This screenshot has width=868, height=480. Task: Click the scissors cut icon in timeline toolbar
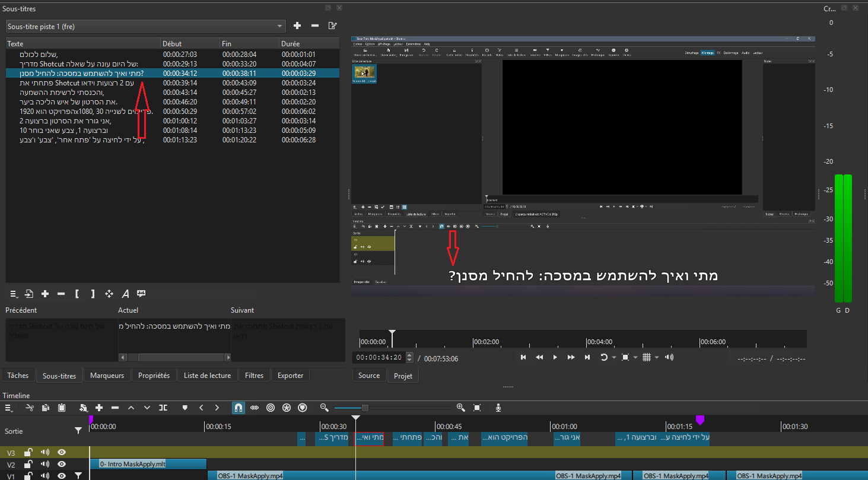30,408
